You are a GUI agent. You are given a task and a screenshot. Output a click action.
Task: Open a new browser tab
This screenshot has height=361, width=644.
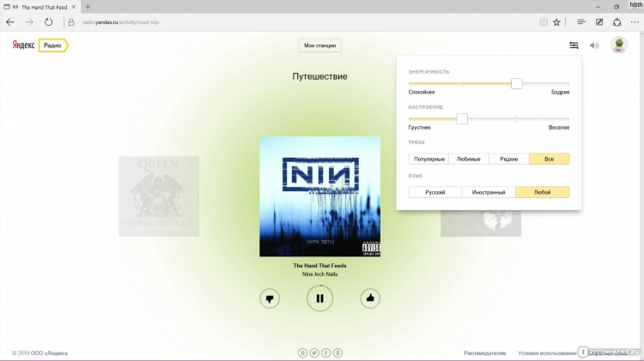[88, 7]
